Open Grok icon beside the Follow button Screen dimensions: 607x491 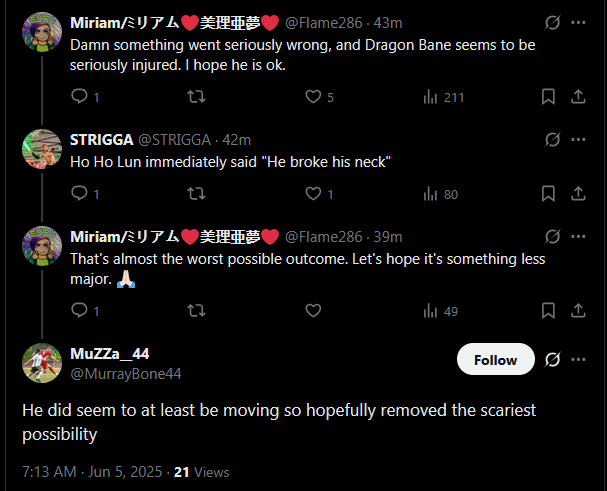pos(551,360)
